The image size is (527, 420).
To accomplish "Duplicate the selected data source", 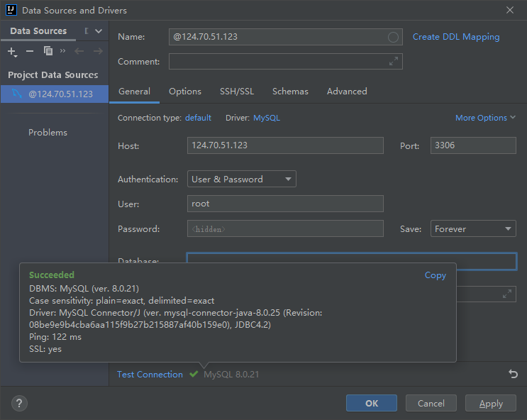I will (48, 51).
